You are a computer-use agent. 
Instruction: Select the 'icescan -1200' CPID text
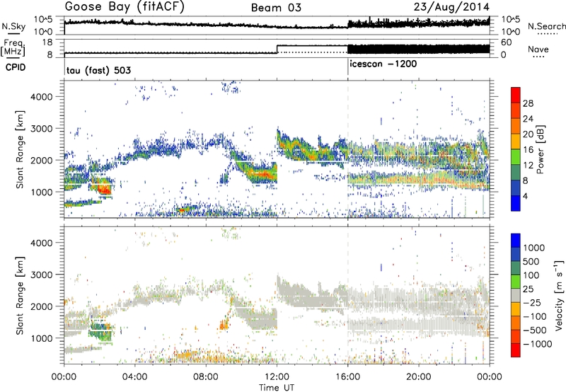pyautogui.click(x=383, y=64)
